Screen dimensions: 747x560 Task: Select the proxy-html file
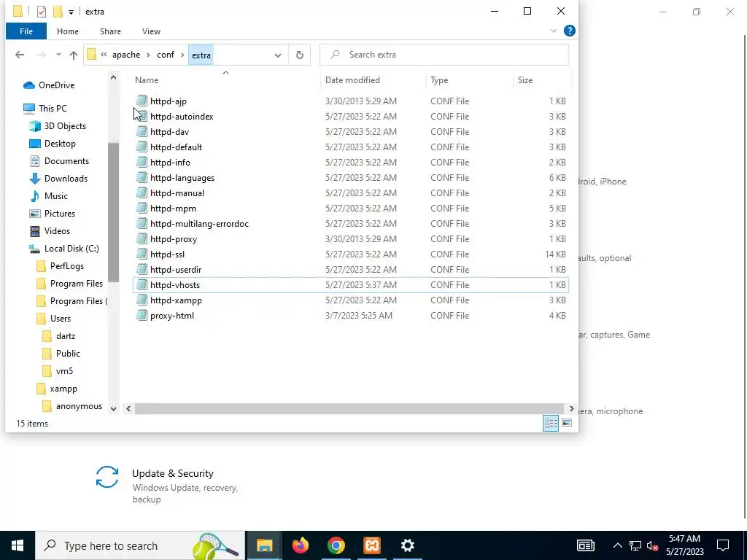click(351, 316)
